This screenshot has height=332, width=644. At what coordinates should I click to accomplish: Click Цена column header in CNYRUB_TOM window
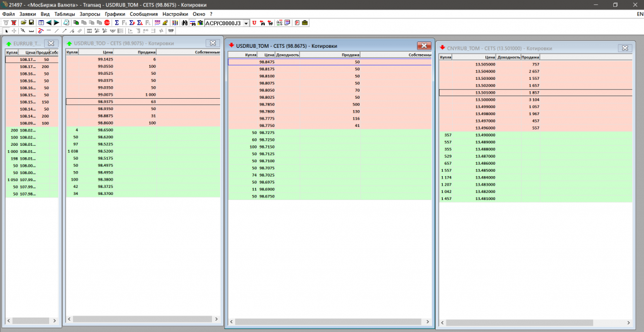coord(475,57)
